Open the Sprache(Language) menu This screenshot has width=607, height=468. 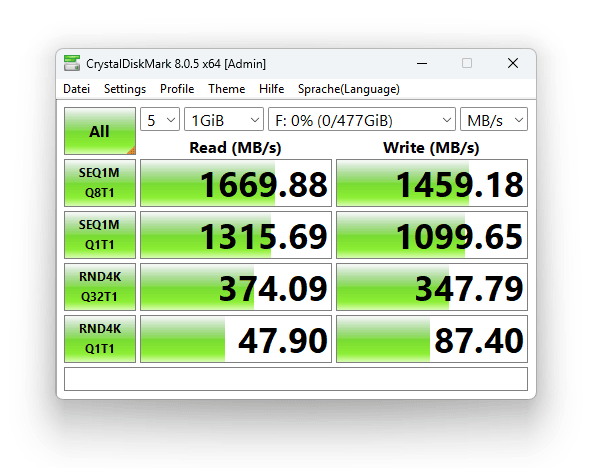[x=348, y=89]
